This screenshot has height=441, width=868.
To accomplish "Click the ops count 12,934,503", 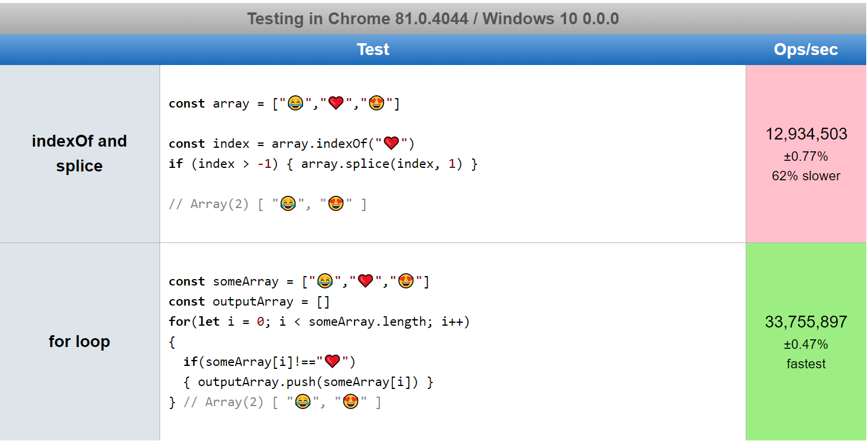I will 805,134.
